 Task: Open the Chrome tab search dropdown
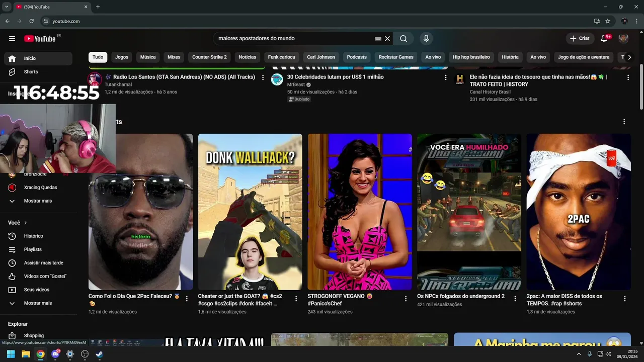tap(7, 7)
